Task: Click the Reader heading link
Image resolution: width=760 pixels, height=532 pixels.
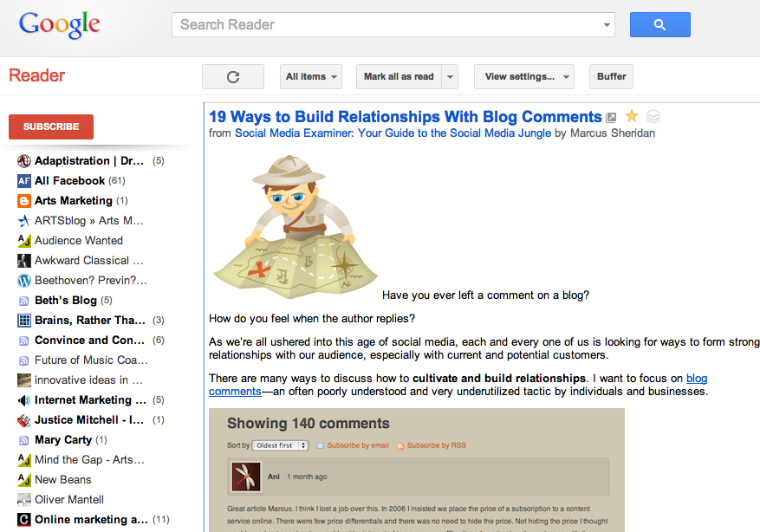Action: (37, 75)
